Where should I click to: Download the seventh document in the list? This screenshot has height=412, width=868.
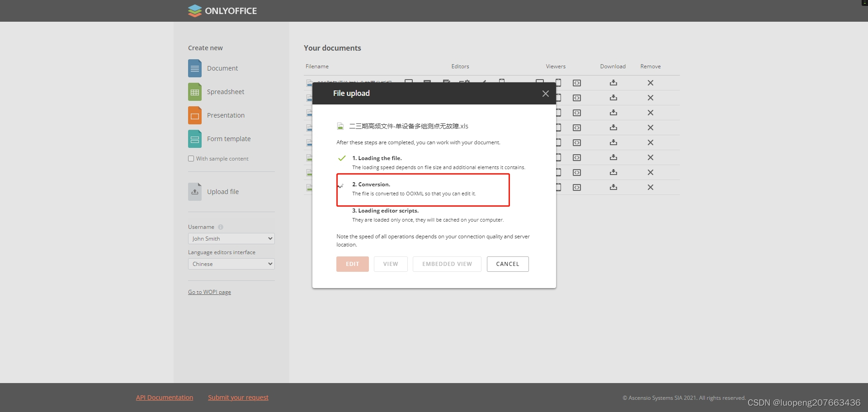(613, 172)
